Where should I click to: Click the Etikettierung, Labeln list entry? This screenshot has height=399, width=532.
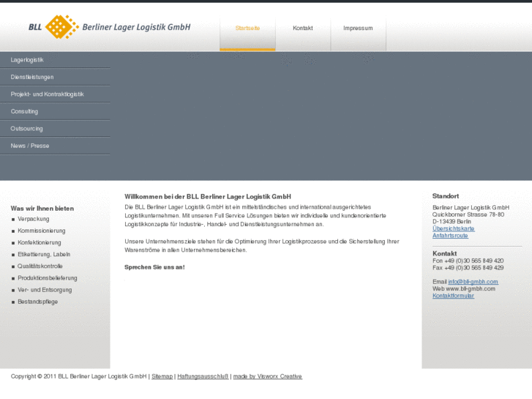tap(44, 254)
